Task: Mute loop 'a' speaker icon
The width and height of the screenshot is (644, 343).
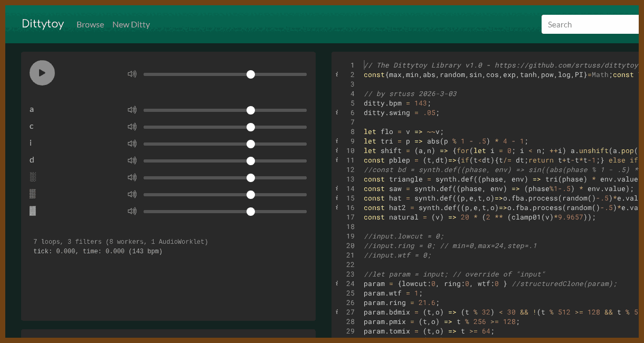Action: (x=132, y=110)
